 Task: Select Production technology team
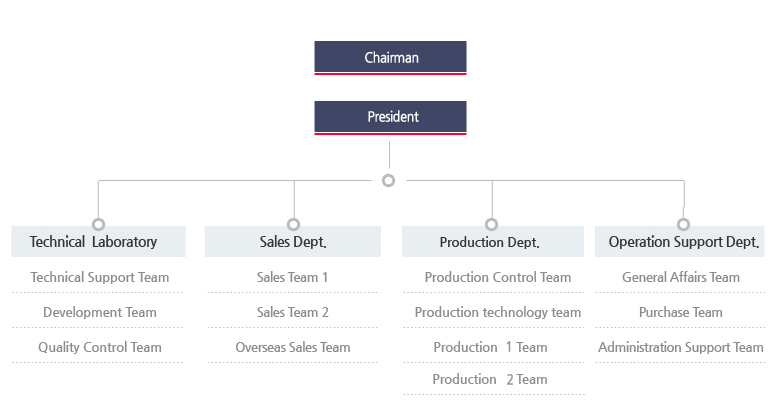497,312
